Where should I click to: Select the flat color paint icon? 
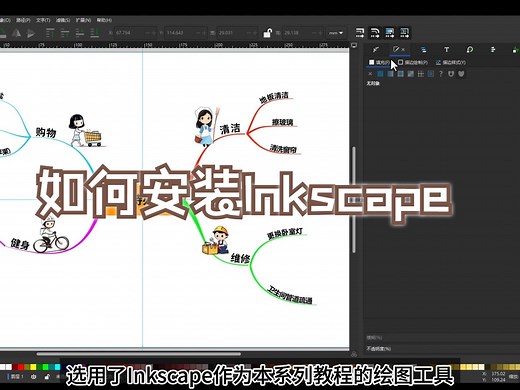(x=380, y=74)
